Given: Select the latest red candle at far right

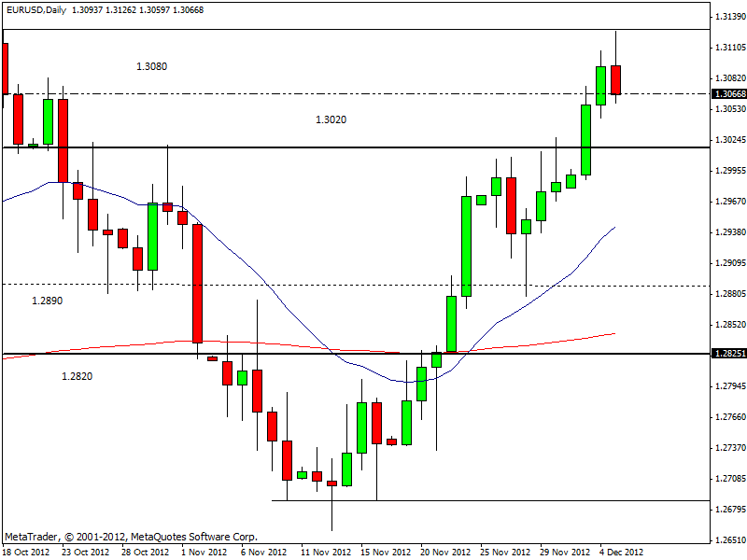Looking at the screenshot, I should tap(616, 80).
